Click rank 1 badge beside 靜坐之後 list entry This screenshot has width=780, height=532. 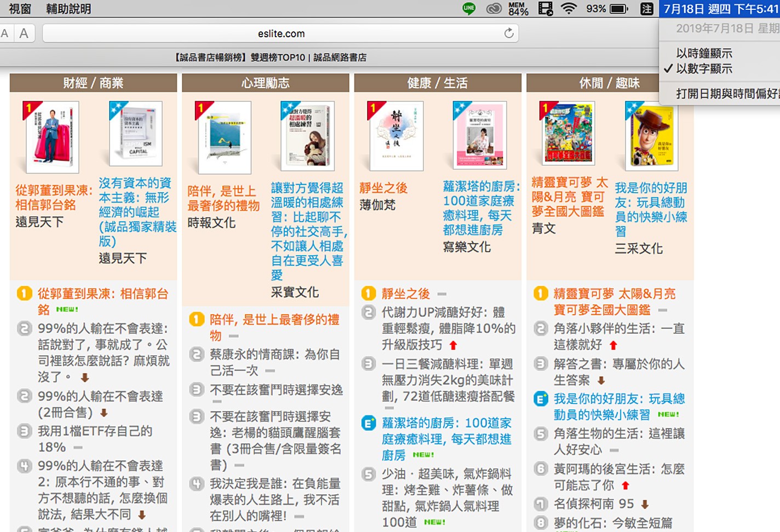click(x=369, y=293)
